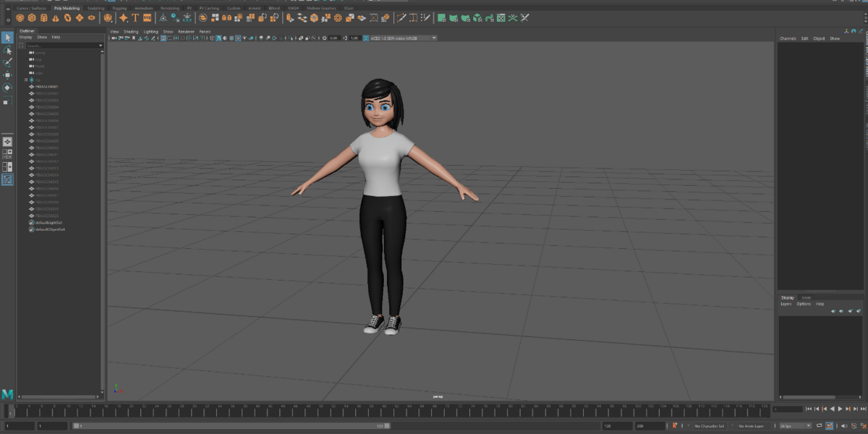
Task: Click the Maya logo in the corner
Action: pyautogui.click(x=7, y=393)
